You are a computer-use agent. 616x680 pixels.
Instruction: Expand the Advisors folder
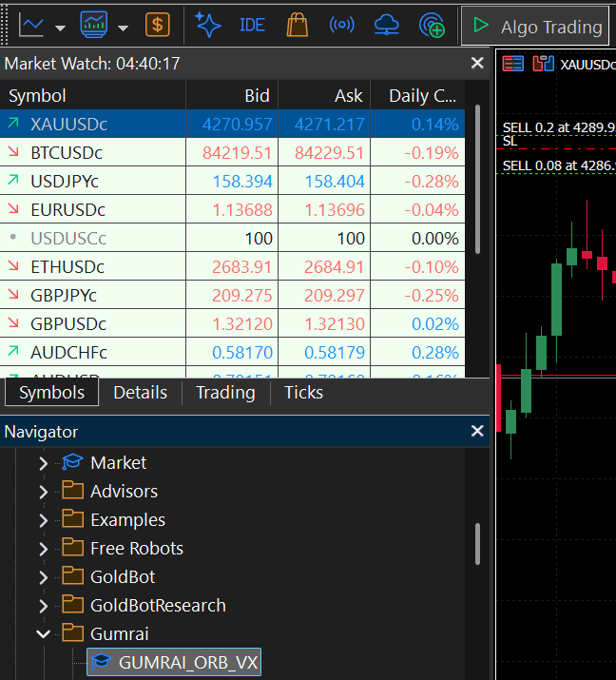[x=43, y=492]
